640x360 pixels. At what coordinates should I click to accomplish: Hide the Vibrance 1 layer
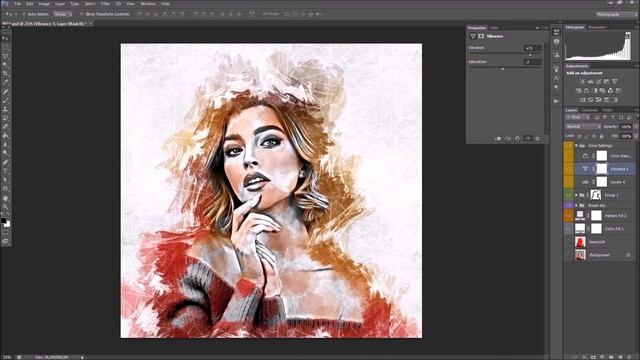click(568, 169)
